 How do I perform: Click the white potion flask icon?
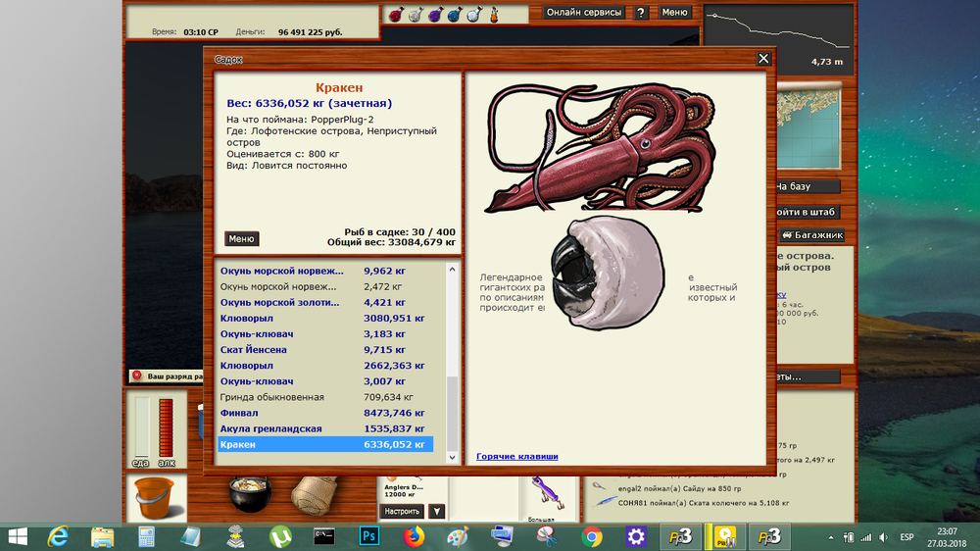473,15
